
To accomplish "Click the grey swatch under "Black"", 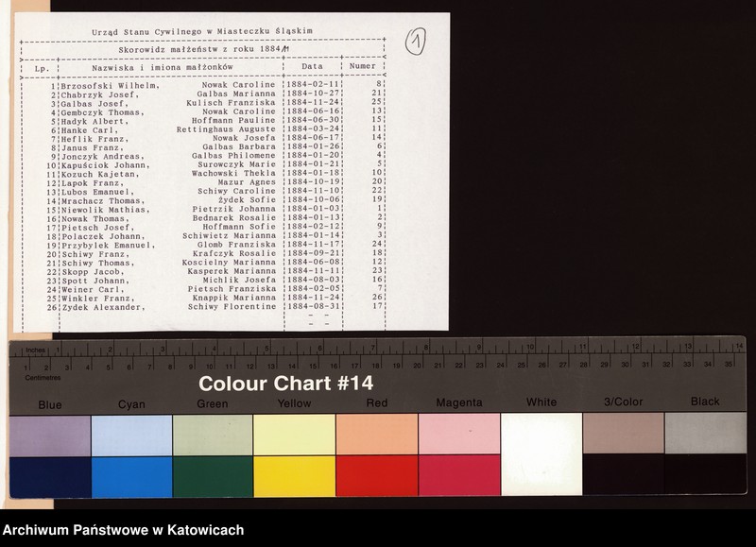I will coord(705,433).
